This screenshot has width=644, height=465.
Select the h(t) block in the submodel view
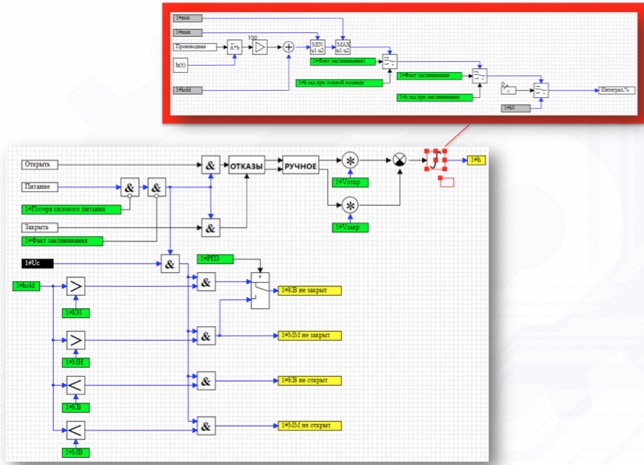pos(180,65)
